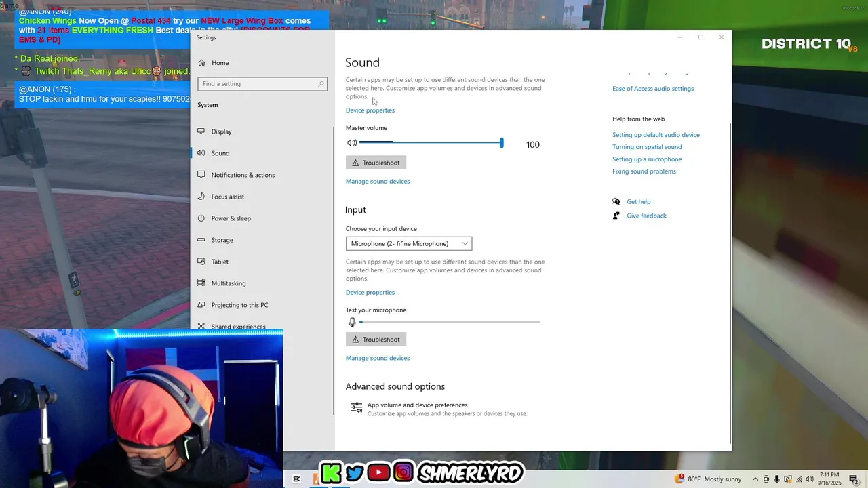This screenshot has width=868, height=488.
Task: Click Get help link
Action: (638, 202)
